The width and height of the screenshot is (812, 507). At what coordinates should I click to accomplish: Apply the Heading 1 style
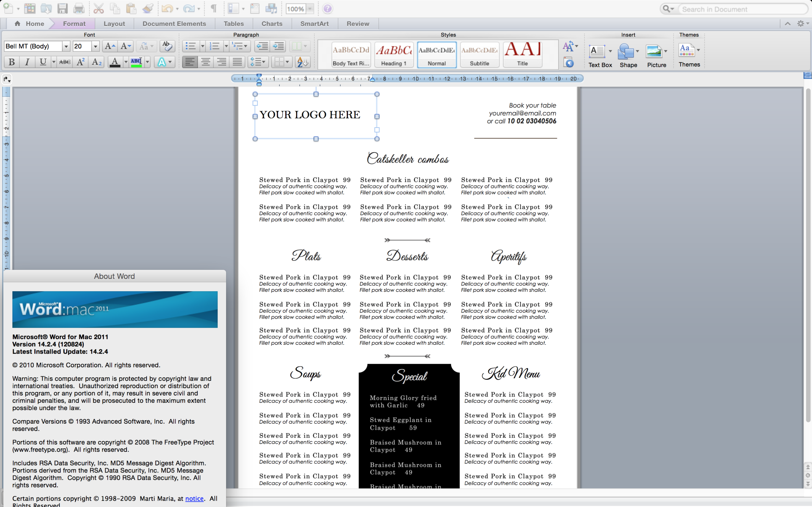click(x=394, y=54)
